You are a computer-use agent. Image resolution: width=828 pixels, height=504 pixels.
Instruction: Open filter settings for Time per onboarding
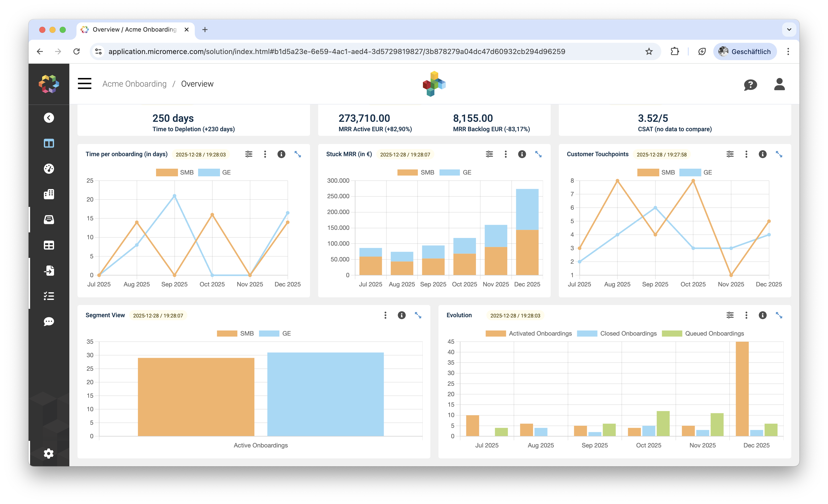(249, 154)
